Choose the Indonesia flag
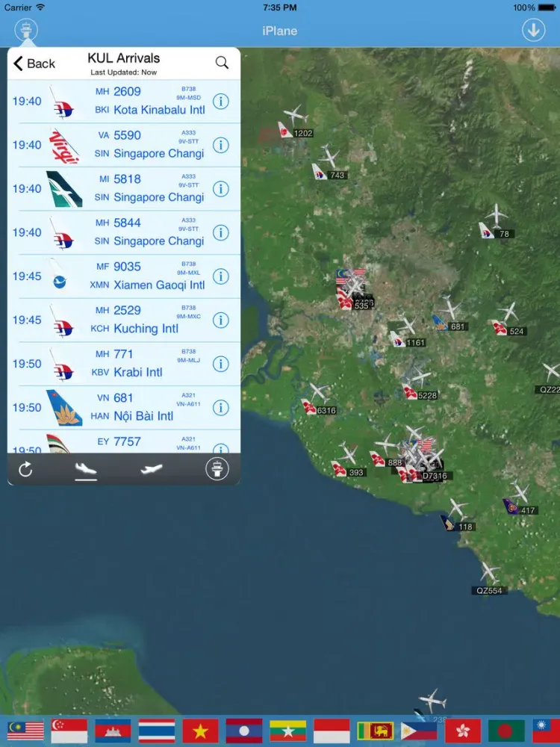The height and width of the screenshot is (747, 560). pos(332,731)
